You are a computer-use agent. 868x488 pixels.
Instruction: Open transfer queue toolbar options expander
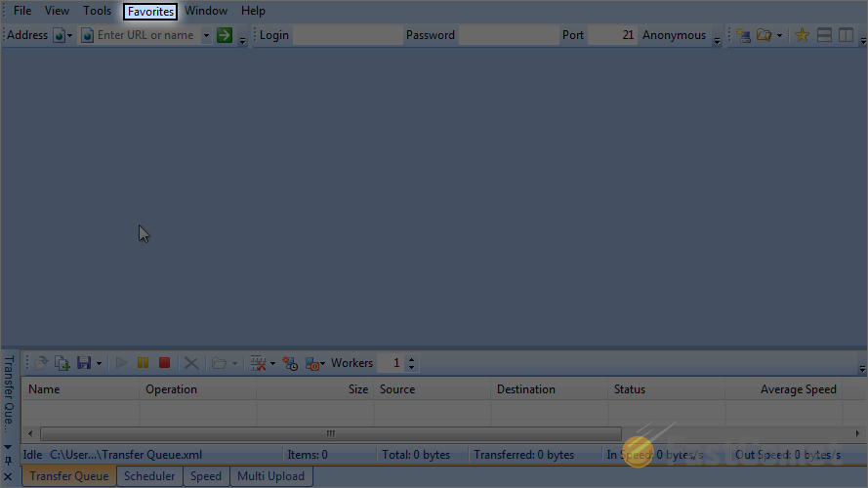coord(862,369)
